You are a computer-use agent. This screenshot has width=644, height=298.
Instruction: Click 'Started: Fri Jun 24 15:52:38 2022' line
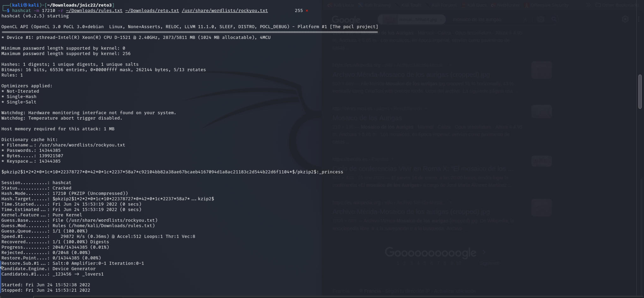(46, 285)
